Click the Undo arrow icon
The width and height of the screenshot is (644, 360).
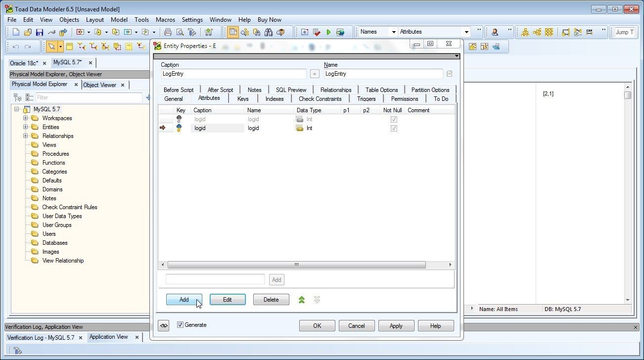(x=16, y=46)
